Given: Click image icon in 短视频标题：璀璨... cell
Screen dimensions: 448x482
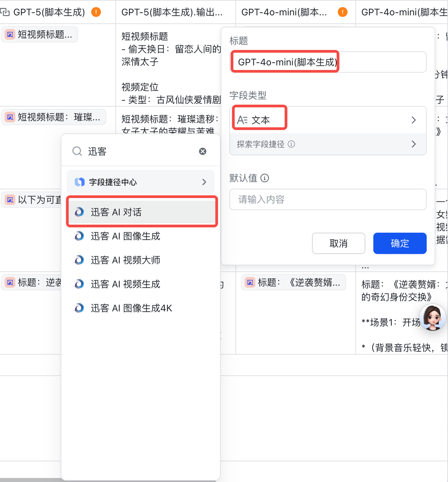Looking at the screenshot, I should tap(10, 117).
